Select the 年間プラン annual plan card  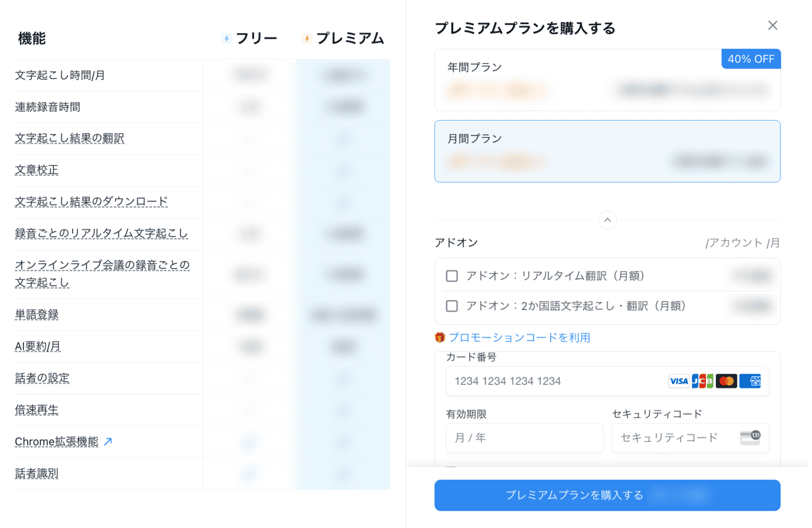[x=607, y=80]
